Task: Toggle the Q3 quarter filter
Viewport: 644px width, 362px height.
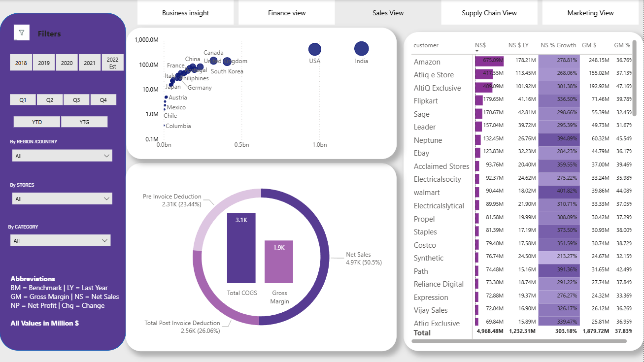Action: (76, 100)
